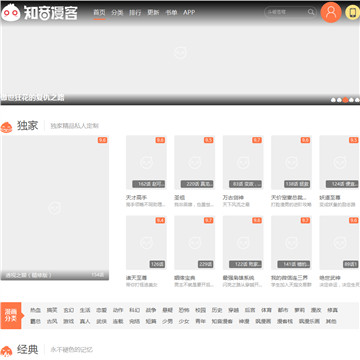Select the 玄幻 category
This screenshot has width=360, height=360.
68,310
